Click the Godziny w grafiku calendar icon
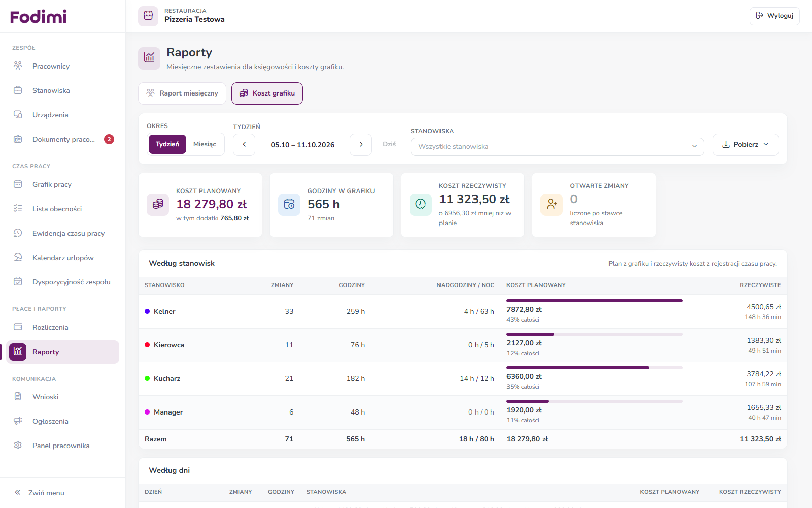Image resolution: width=812 pixels, height=508 pixels. pos(289,205)
